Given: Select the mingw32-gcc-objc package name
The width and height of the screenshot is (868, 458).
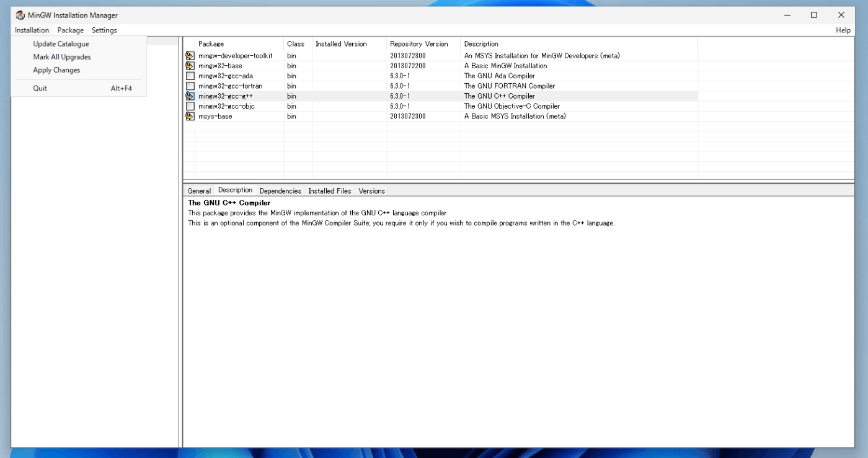Looking at the screenshot, I should click(x=226, y=106).
